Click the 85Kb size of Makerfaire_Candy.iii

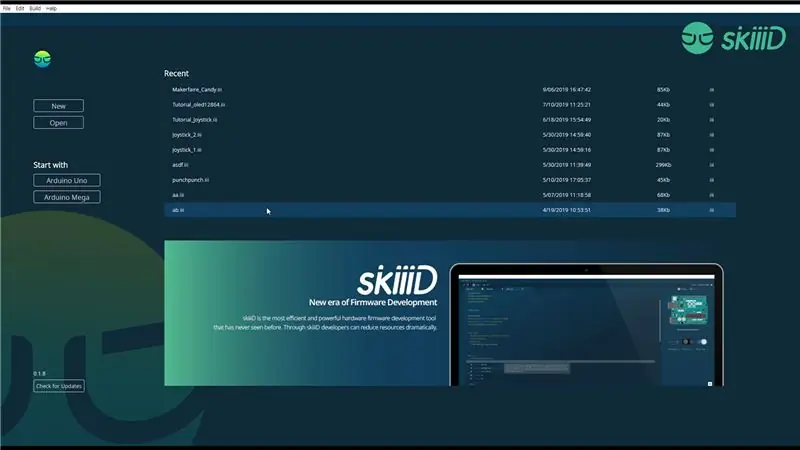click(x=663, y=90)
